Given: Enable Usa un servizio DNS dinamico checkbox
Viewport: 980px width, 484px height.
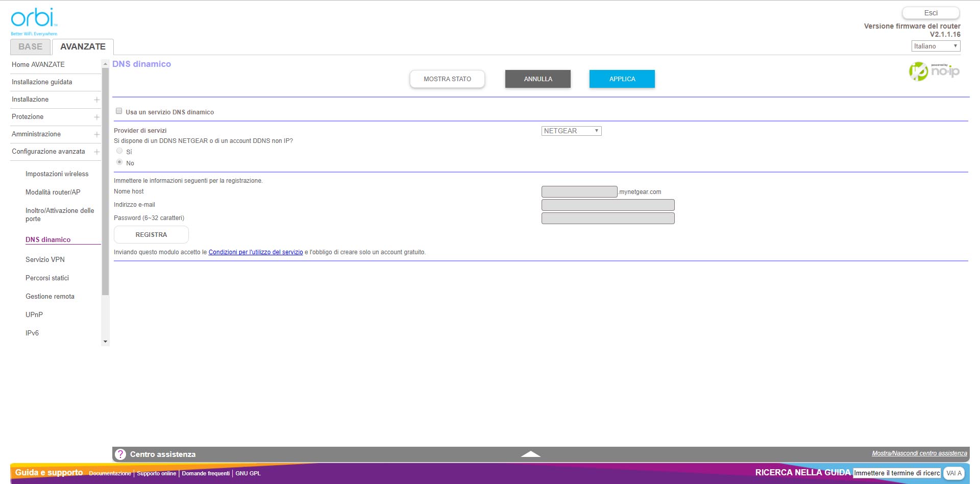Looking at the screenshot, I should coord(119,111).
